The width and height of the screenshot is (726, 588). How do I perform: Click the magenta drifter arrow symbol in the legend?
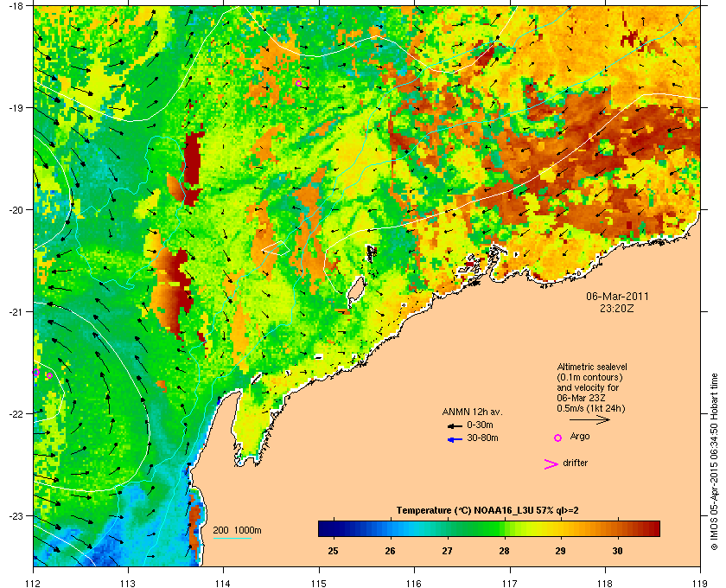551,464
